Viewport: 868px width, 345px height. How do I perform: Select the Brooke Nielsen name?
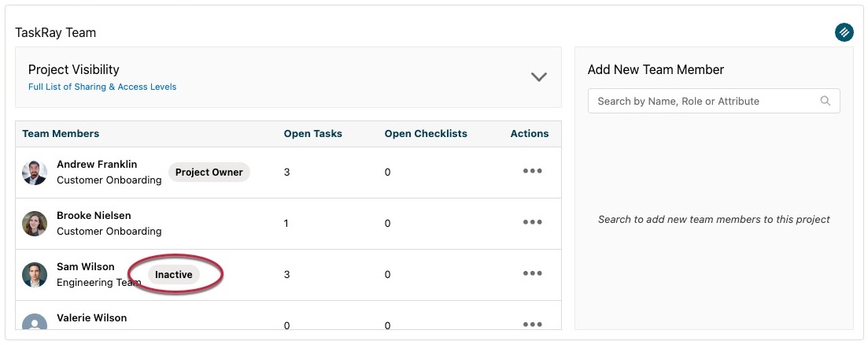pos(94,215)
